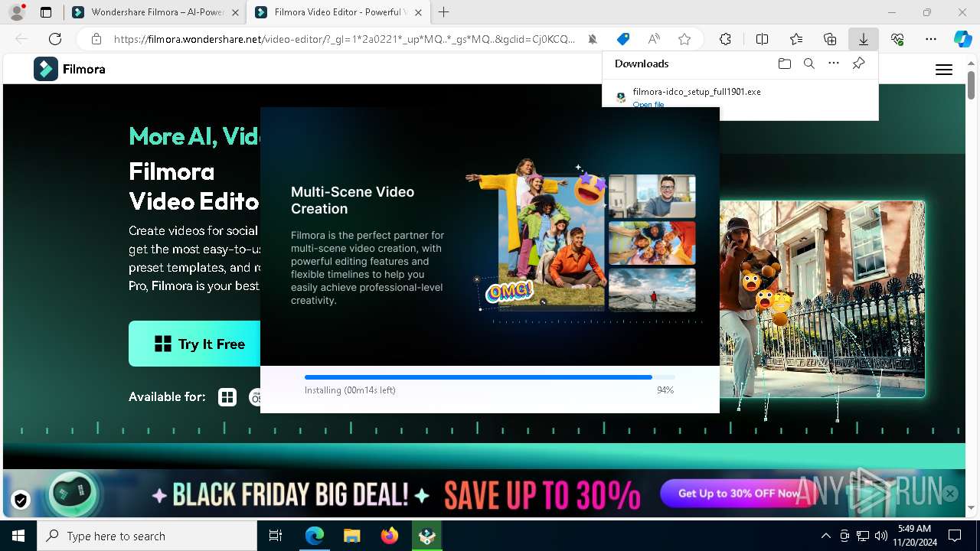Click Open file link under download
980x551 pixels.
coord(648,104)
